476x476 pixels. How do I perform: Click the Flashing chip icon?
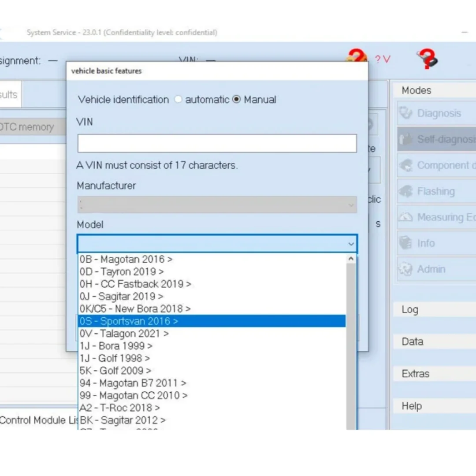pos(405,191)
